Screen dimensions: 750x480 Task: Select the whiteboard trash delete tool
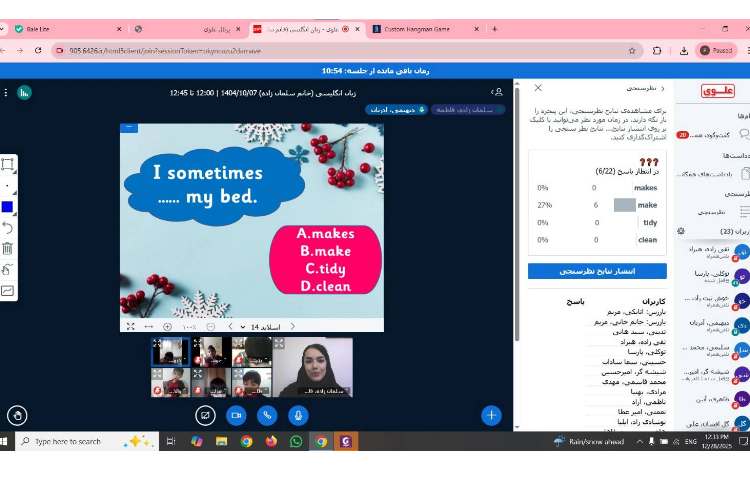(x=8, y=248)
